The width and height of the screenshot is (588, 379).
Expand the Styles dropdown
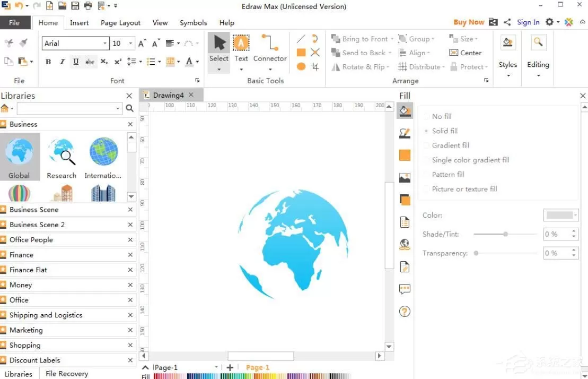508,76
